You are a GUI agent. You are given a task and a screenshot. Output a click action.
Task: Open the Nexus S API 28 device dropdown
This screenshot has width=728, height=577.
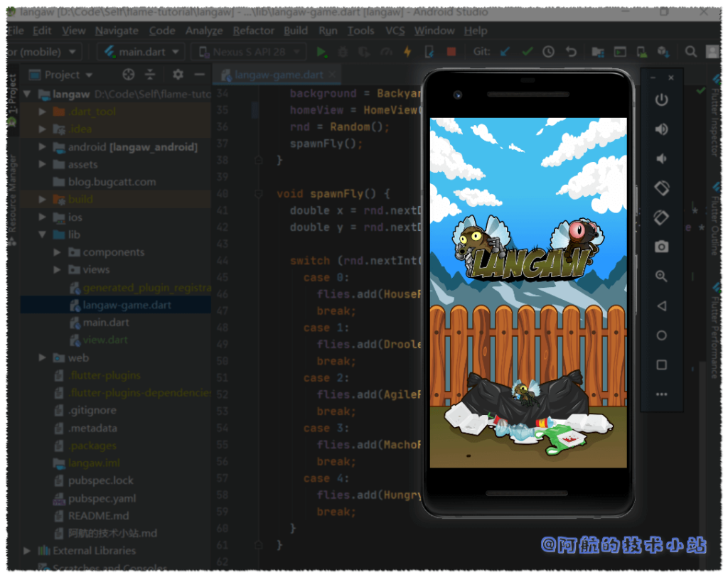(249, 52)
